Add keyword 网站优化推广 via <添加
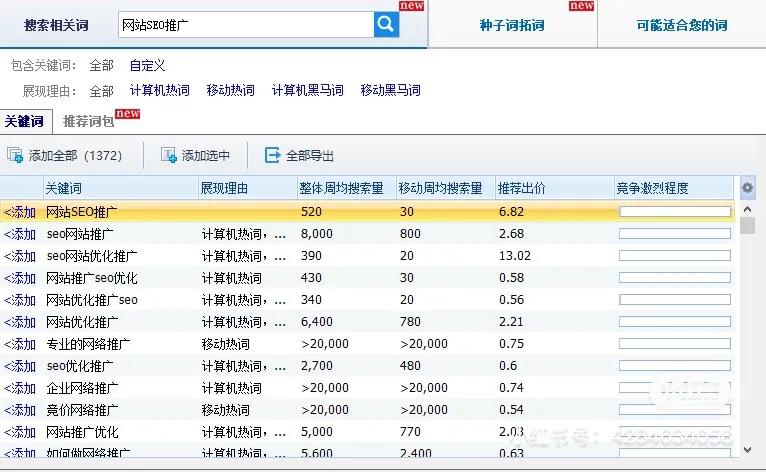The image size is (766, 472). [x=20, y=322]
